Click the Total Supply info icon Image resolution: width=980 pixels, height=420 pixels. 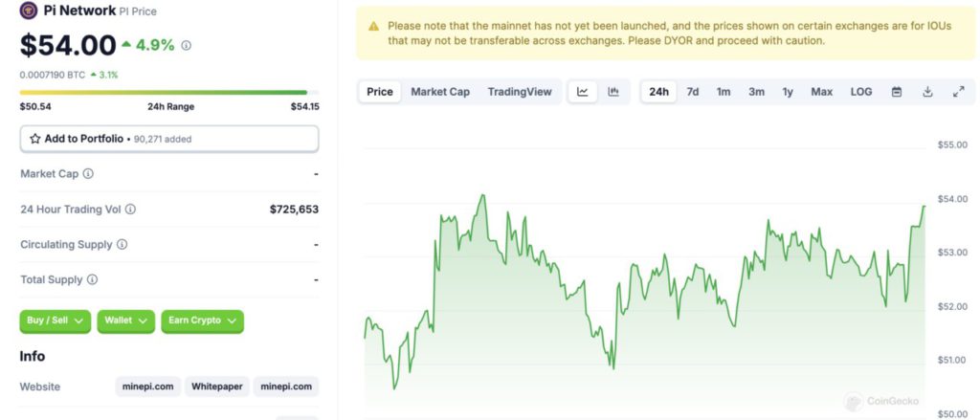click(92, 280)
